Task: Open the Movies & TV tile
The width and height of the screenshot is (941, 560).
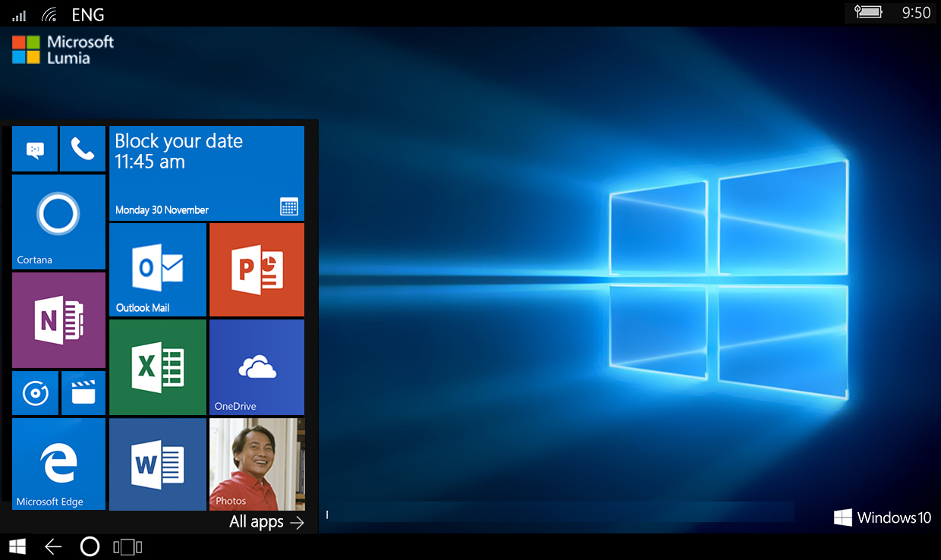Action: pyautogui.click(x=83, y=393)
